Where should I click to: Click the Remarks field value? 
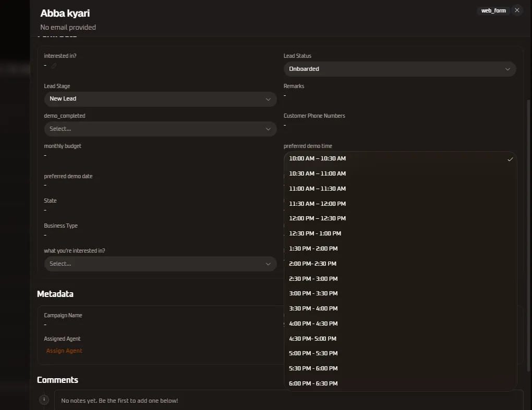285,95
